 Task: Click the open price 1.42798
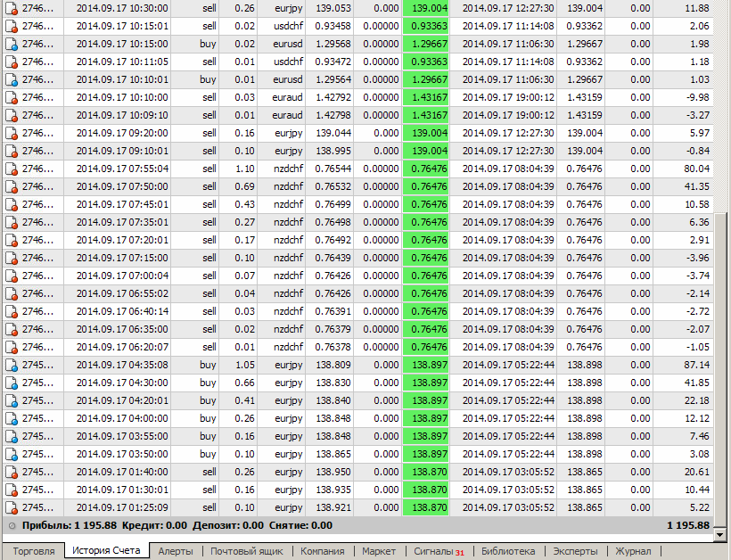(x=333, y=116)
